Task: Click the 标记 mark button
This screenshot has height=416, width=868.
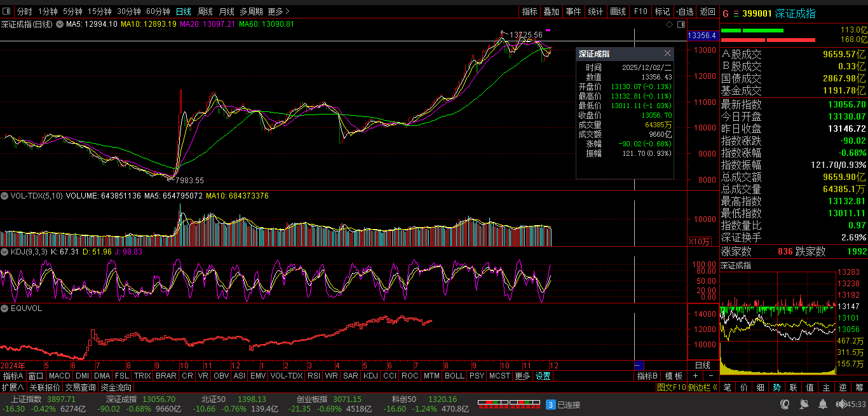Action: [662, 11]
